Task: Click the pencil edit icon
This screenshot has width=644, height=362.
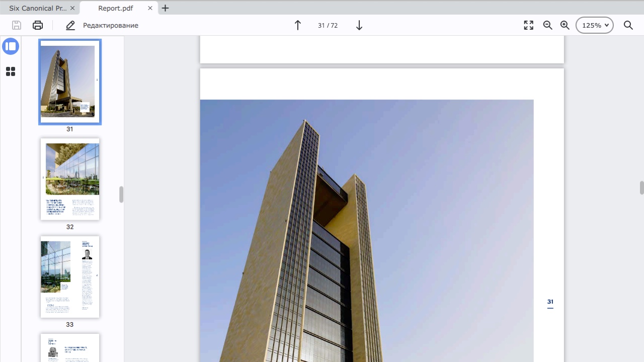Action: (70, 25)
